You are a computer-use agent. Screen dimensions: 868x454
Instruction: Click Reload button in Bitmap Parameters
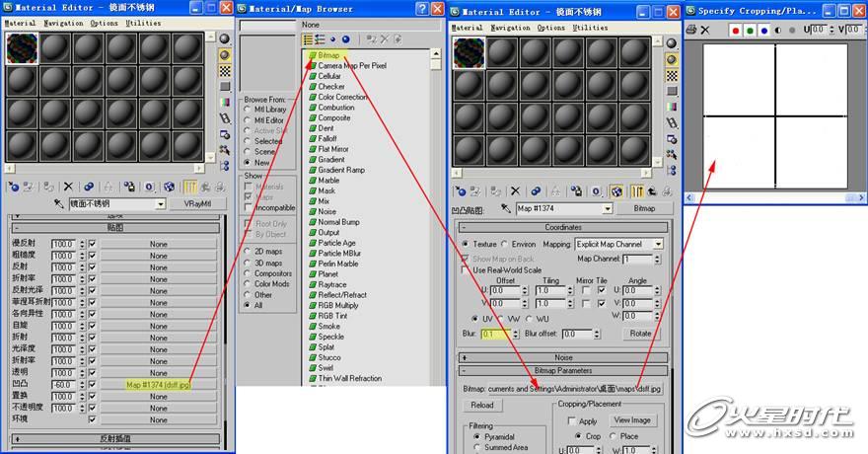tap(482, 406)
